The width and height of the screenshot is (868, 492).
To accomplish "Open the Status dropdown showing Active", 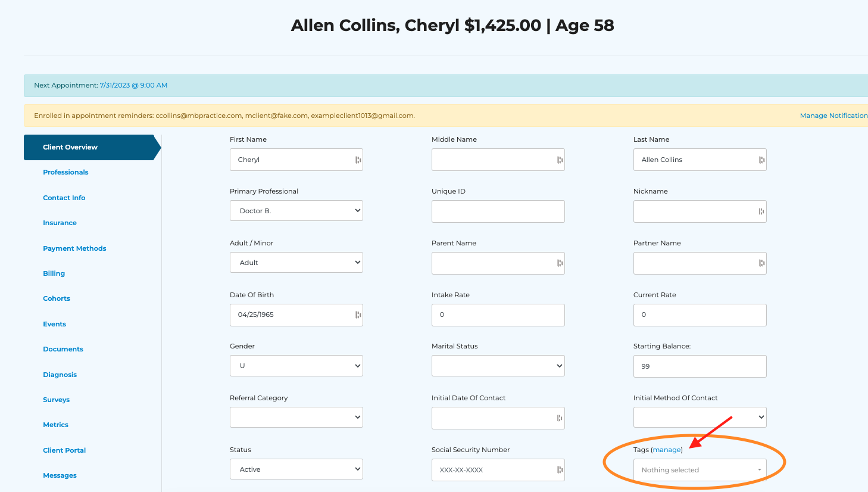I will 296,469.
